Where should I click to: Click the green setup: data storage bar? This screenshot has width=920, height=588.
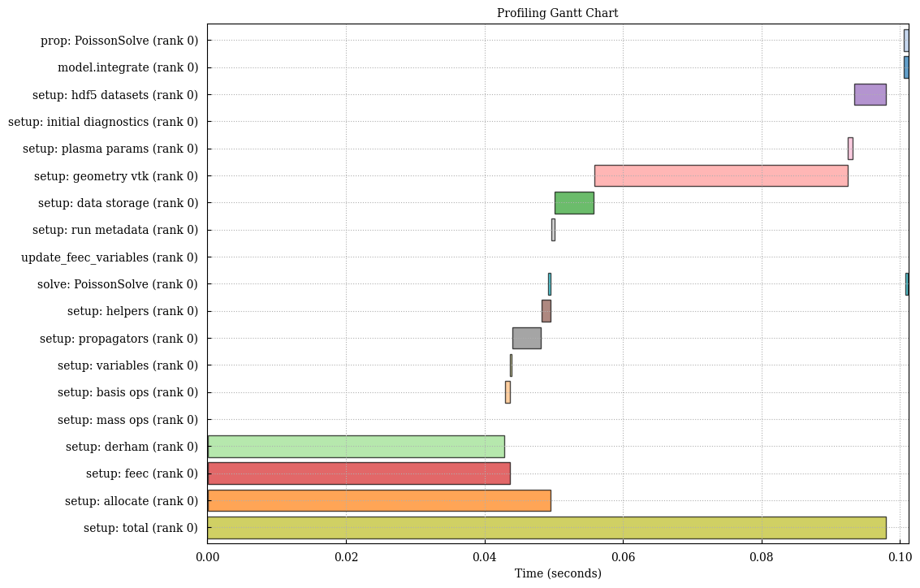pyautogui.click(x=574, y=203)
